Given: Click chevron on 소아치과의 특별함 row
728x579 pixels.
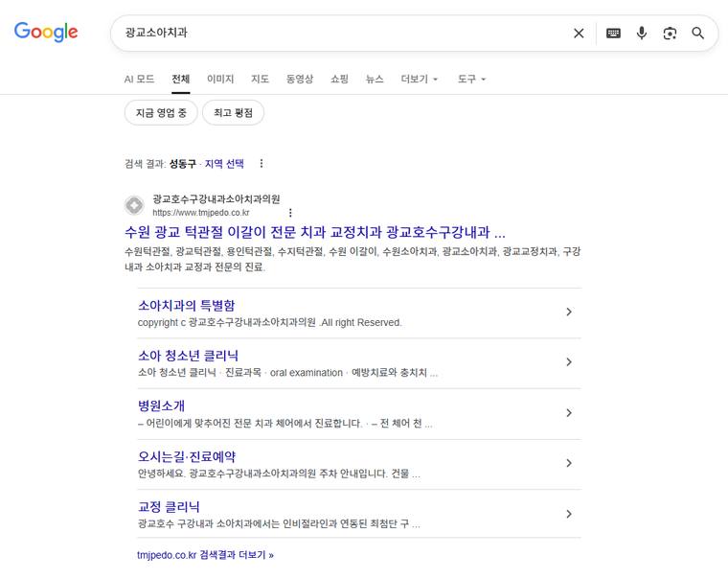Looking at the screenshot, I should click(569, 312).
